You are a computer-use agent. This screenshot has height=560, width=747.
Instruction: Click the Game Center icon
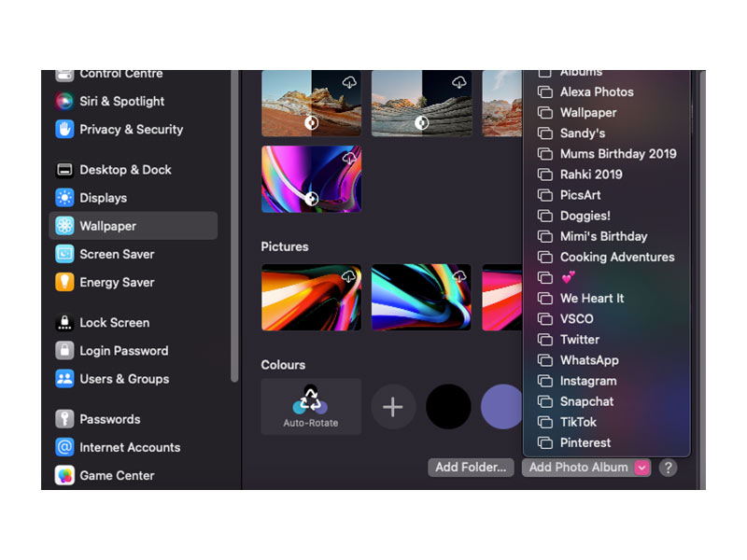[64, 475]
